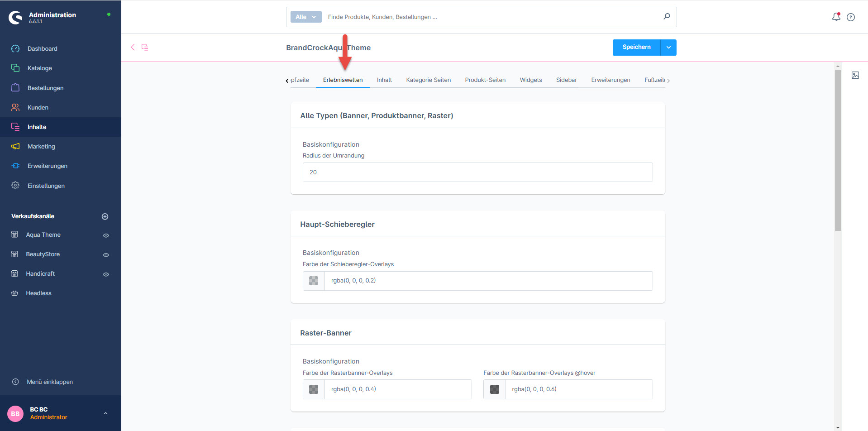Expand the Speichern button dropdown arrow
The width and height of the screenshot is (868, 431).
pos(668,47)
